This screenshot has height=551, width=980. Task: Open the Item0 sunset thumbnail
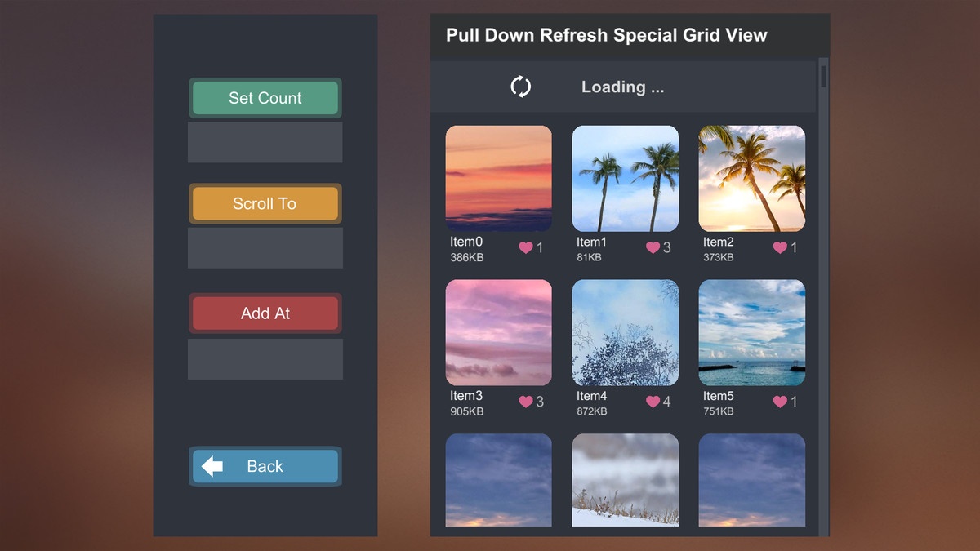pos(498,177)
